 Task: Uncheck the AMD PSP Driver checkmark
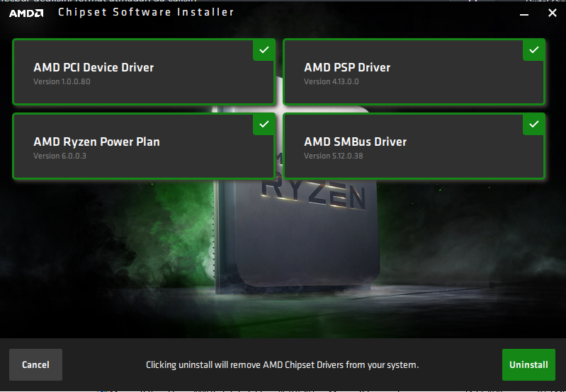coord(534,50)
